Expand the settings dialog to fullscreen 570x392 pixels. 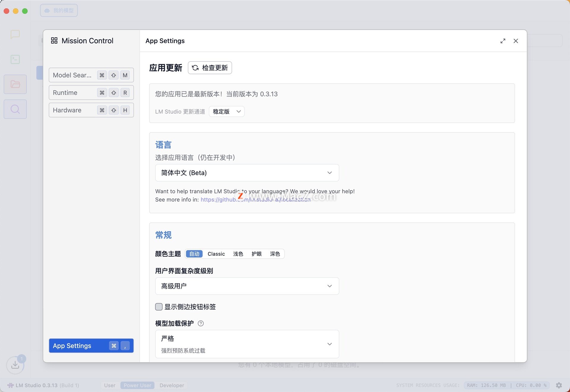click(503, 41)
